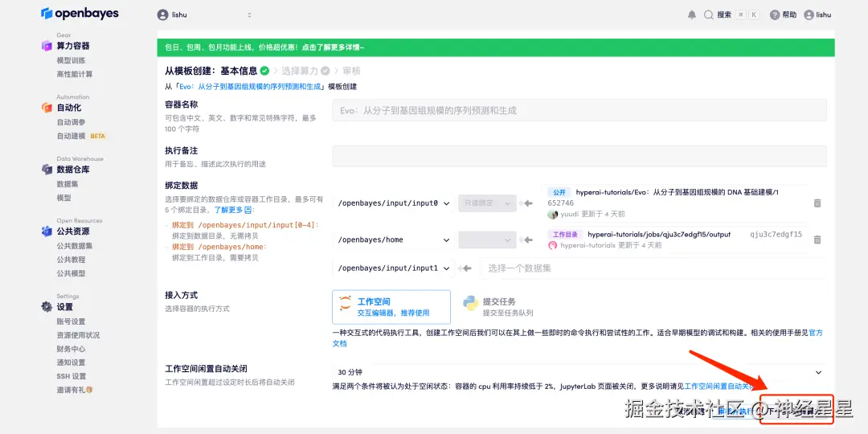Screen dimensions: 868x434
Task: Select 工作空间 as the access method
Action: (391, 307)
